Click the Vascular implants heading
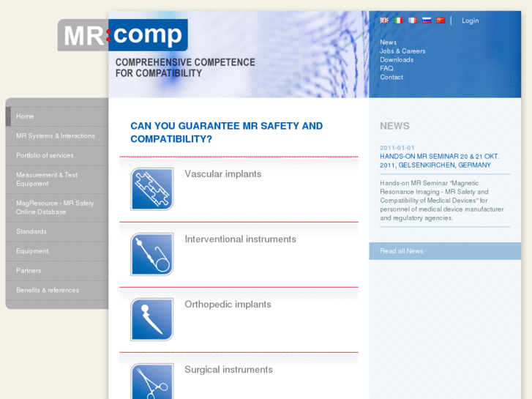Image resolution: width=532 pixels, height=399 pixels. (223, 174)
